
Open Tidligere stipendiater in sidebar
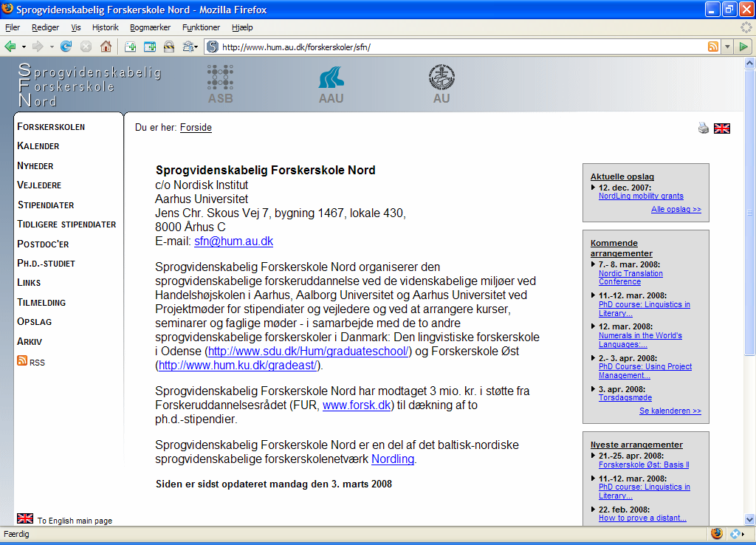point(66,224)
